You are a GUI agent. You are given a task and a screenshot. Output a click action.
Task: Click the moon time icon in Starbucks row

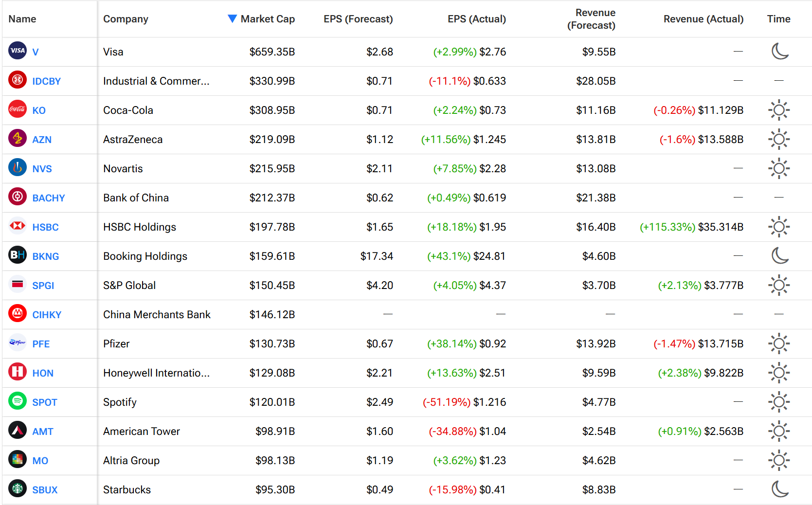[780, 489]
